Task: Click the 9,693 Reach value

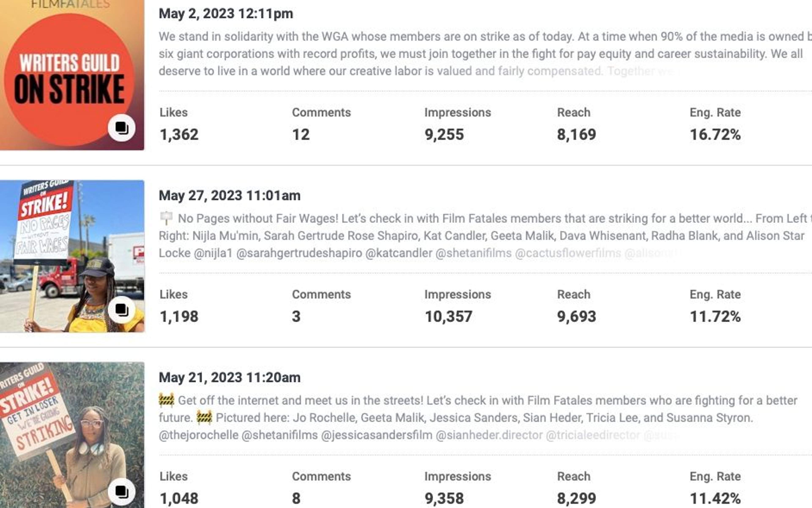Action: 576,317
